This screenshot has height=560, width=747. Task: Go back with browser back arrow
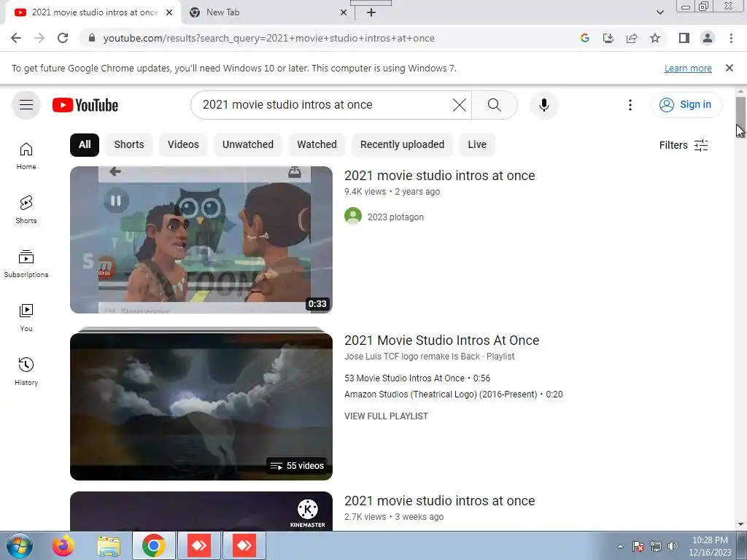(16, 38)
